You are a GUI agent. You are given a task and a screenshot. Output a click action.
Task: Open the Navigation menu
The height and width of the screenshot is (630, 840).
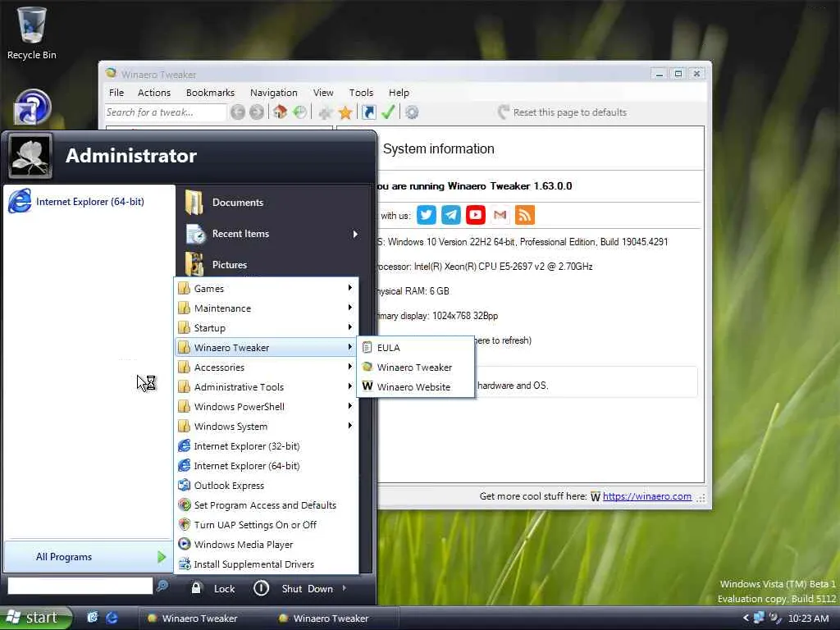click(273, 93)
